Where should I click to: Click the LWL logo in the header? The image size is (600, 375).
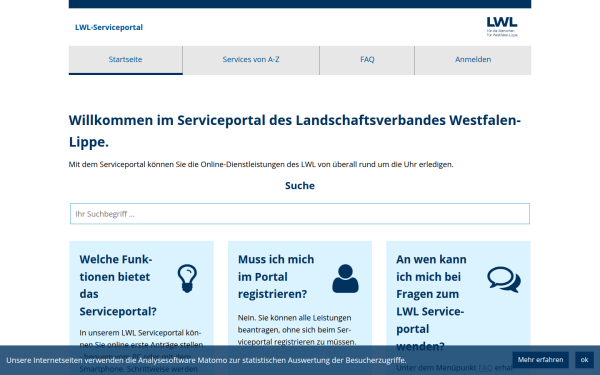[502, 27]
